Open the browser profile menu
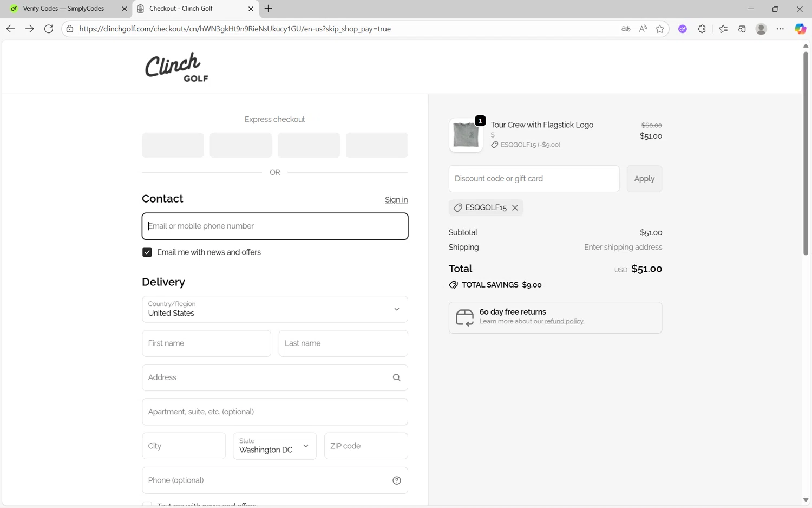 pos(761,29)
